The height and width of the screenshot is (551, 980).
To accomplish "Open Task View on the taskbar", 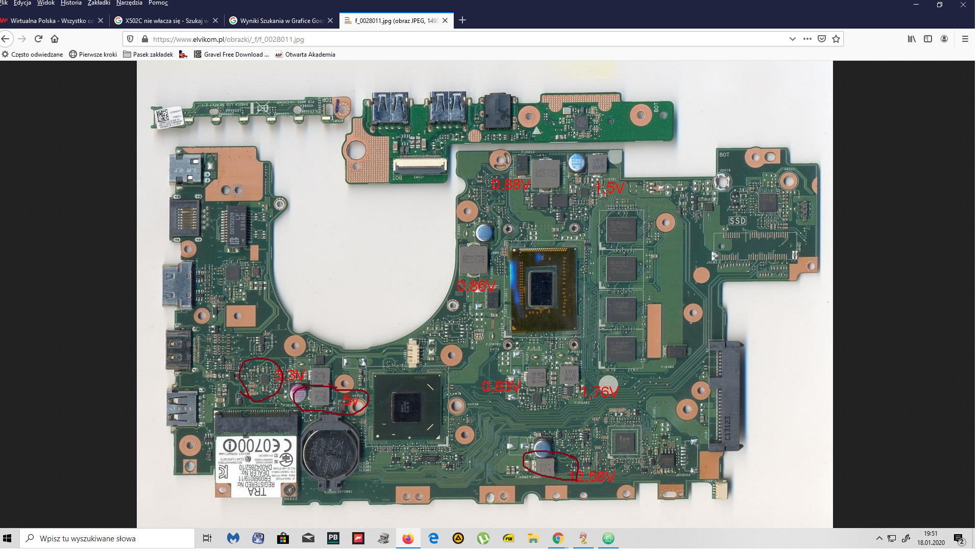I will coord(207,539).
